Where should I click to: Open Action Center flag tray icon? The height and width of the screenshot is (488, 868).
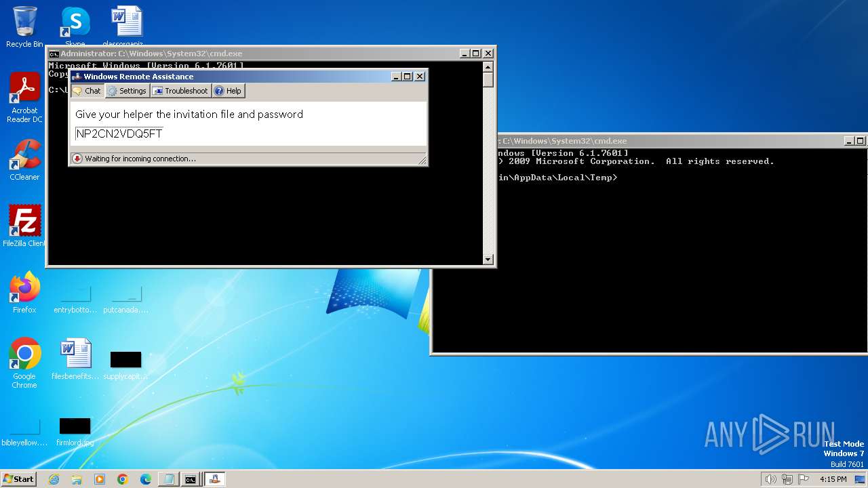(x=803, y=479)
